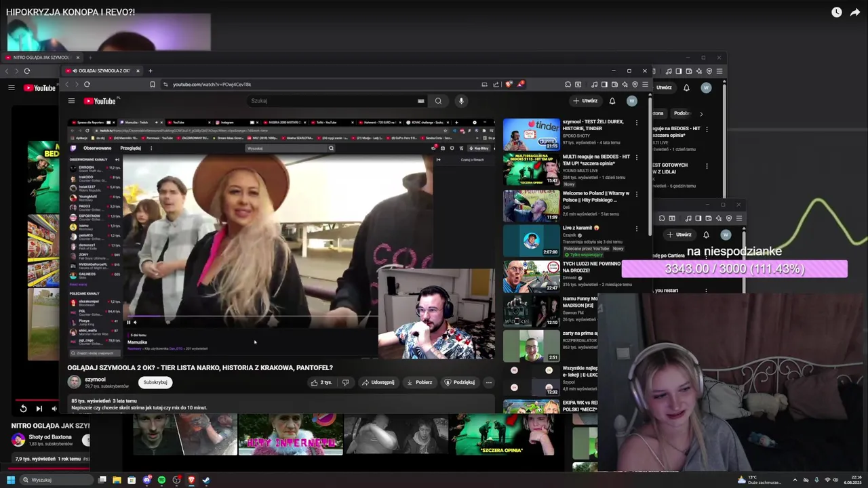868x488 pixels.
Task: Open Shoty od Baxtona channel link
Action: [x=50, y=437]
